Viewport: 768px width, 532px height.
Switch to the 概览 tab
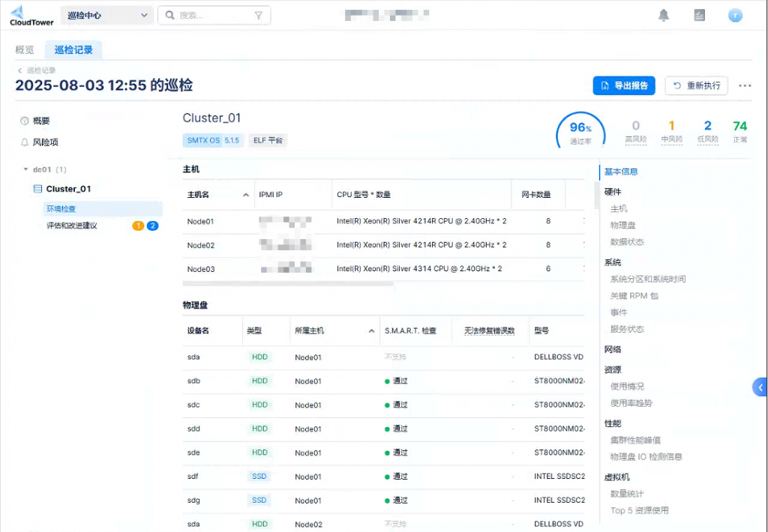click(x=25, y=50)
